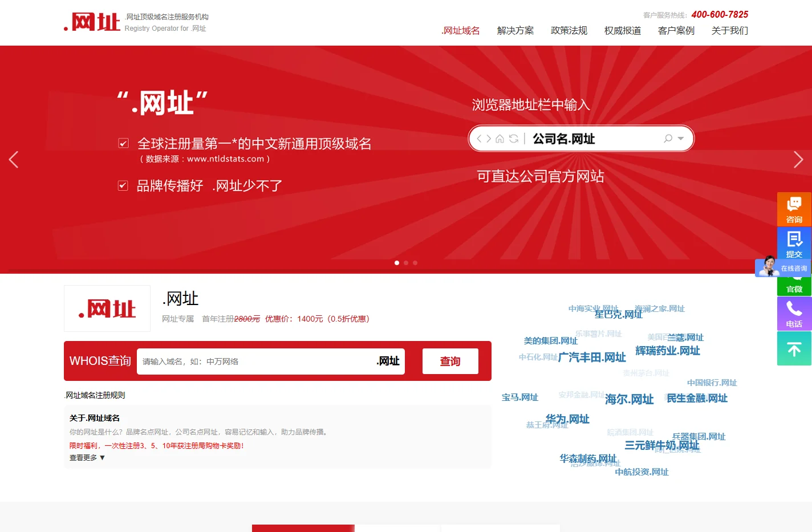
Task: Click 美的集团.网址 tag
Action: pos(551,341)
